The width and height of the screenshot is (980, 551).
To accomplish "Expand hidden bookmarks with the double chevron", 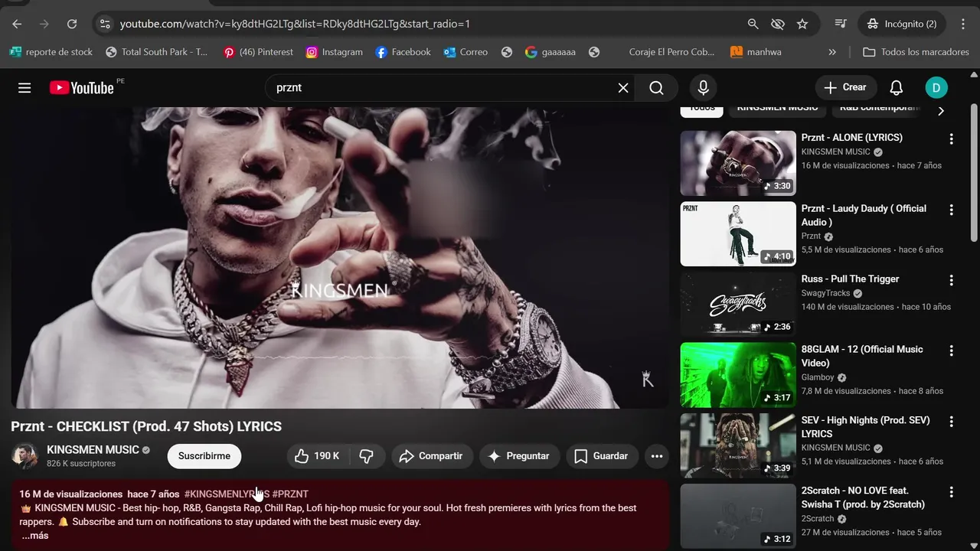I will coord(832,52).
